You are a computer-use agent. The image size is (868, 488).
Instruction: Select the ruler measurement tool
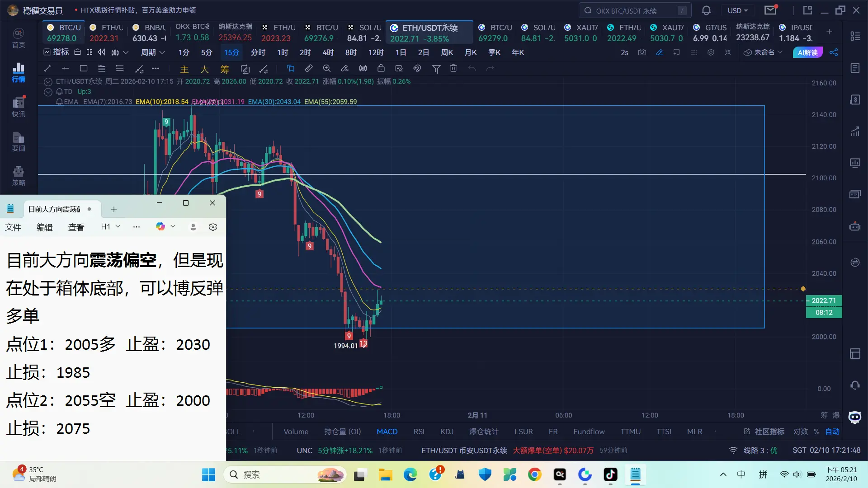coord(309,69)
